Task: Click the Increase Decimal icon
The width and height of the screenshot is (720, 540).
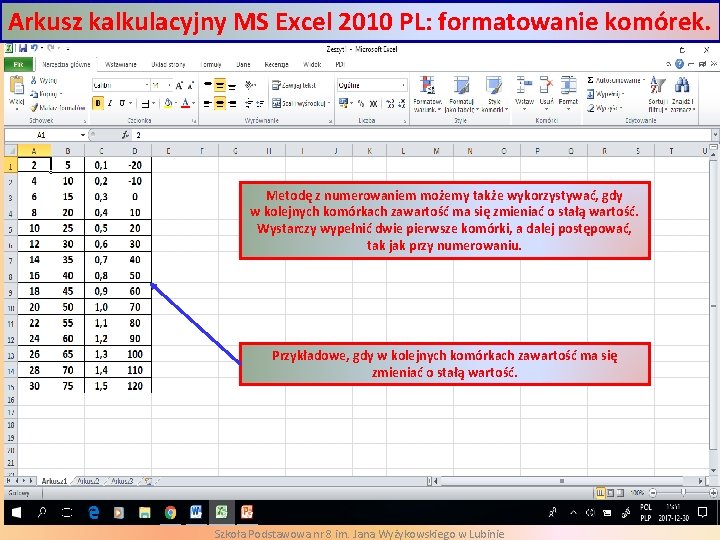Action: tap(390, 104)
